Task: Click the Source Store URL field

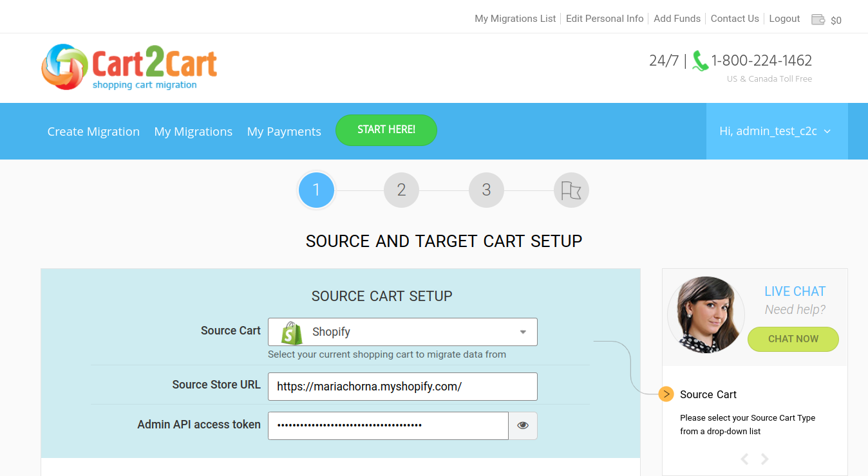Action: (402, 387)
